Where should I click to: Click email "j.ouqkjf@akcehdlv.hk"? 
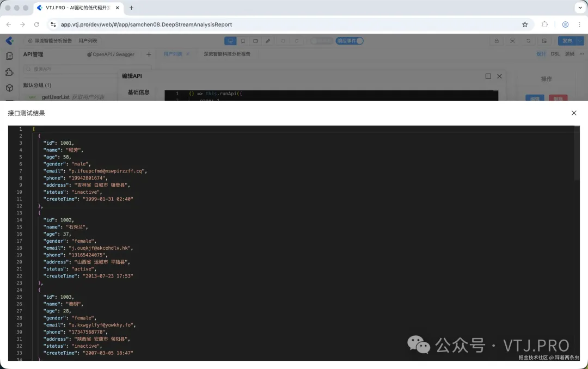click(100, 248)
